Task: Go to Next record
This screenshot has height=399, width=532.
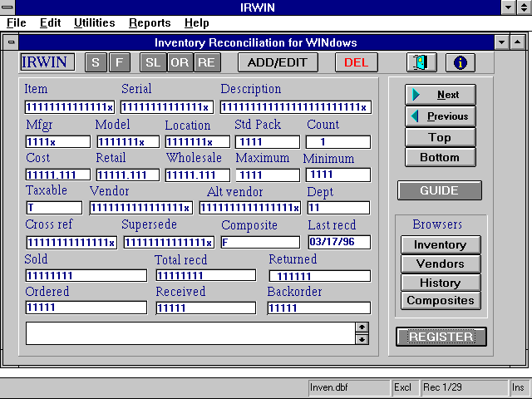Action: pos(440,95)
